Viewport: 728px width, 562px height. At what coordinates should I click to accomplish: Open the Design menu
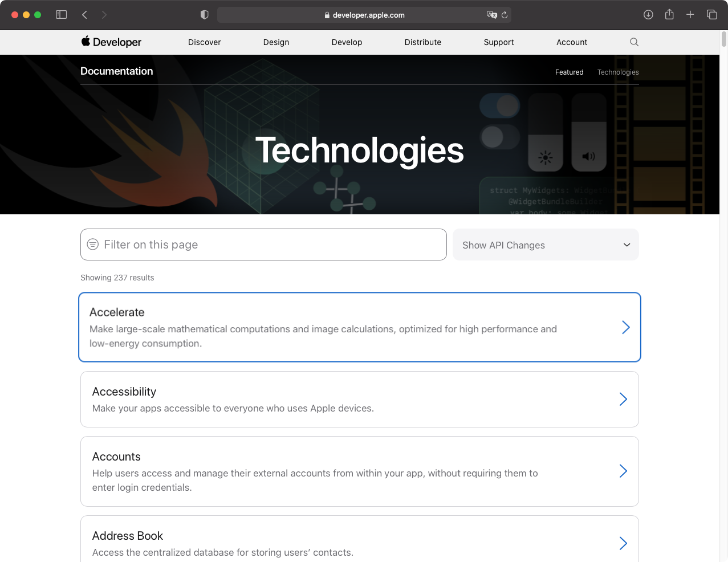tap(276, 42)
